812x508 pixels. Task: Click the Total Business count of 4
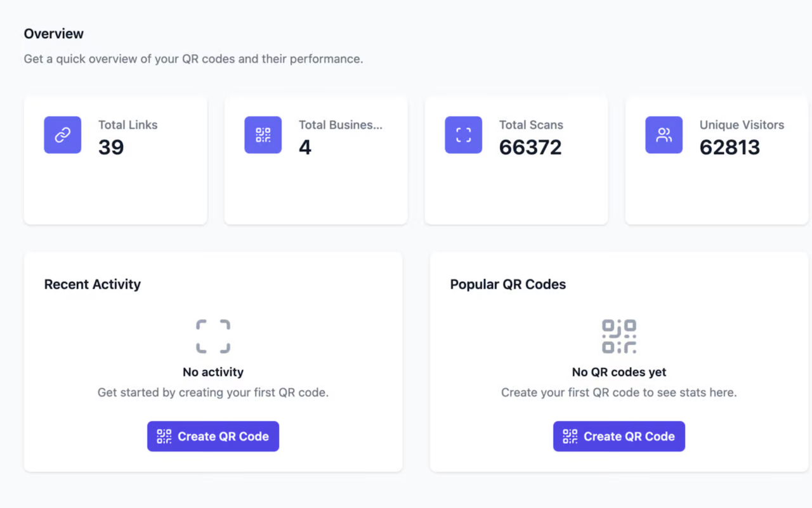click(x=305, y=147)
